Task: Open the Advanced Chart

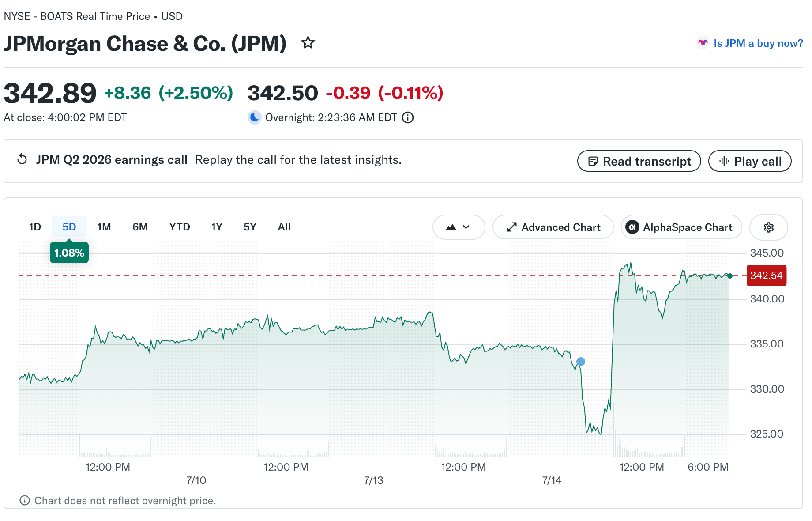Action: (x=553, y=227)
